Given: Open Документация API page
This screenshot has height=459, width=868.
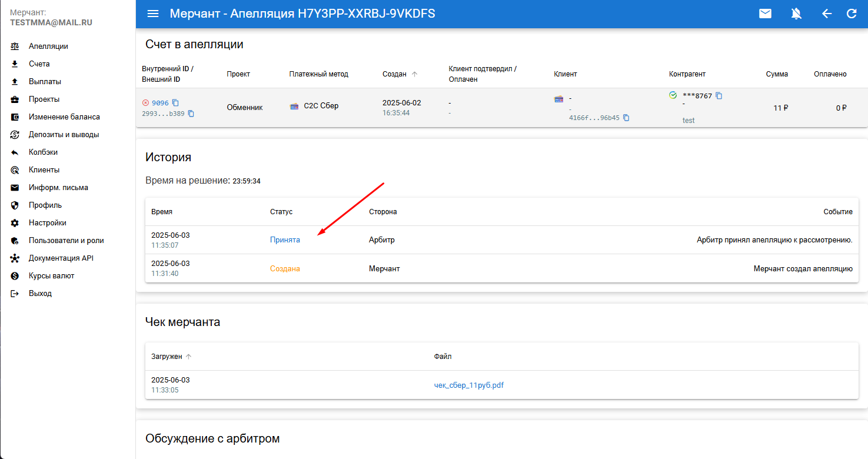Looking at the screenshot, I should (61, 258).
